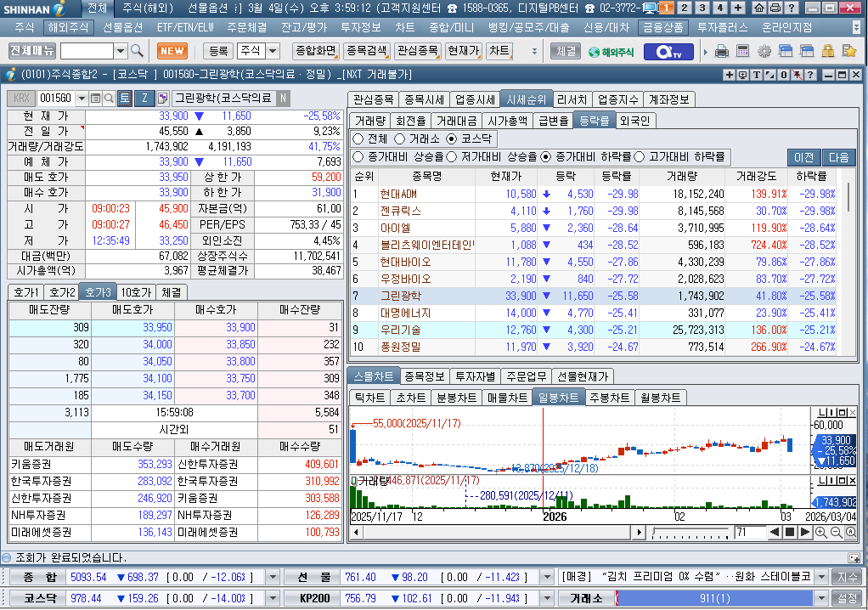Open the menu search box dropdown arrow
868x610 pixels.
[120, 52]
